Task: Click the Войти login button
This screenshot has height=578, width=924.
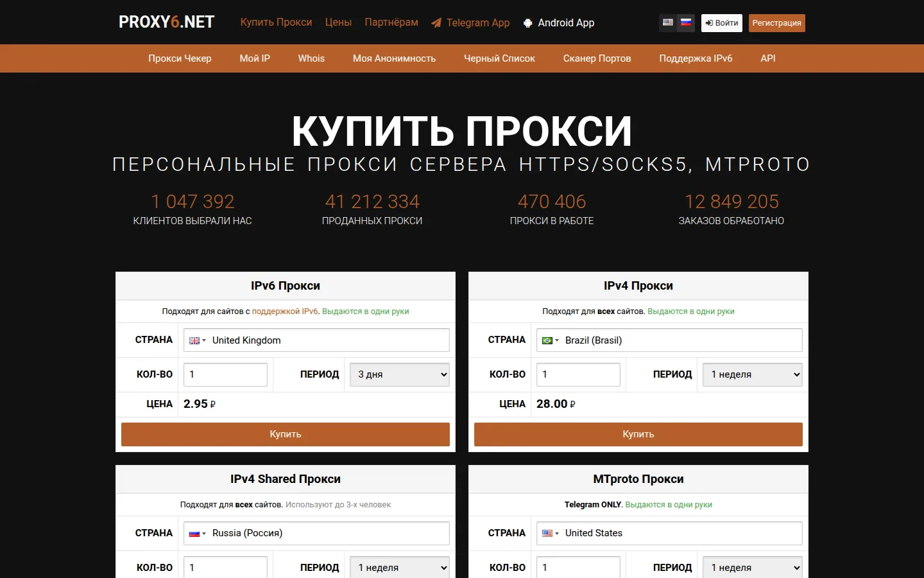Action: click(x=722, y=23)
